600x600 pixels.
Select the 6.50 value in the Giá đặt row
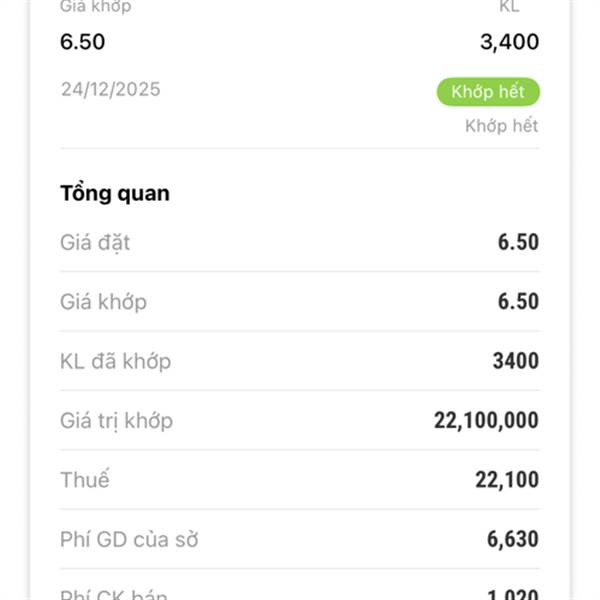(518, 242)
